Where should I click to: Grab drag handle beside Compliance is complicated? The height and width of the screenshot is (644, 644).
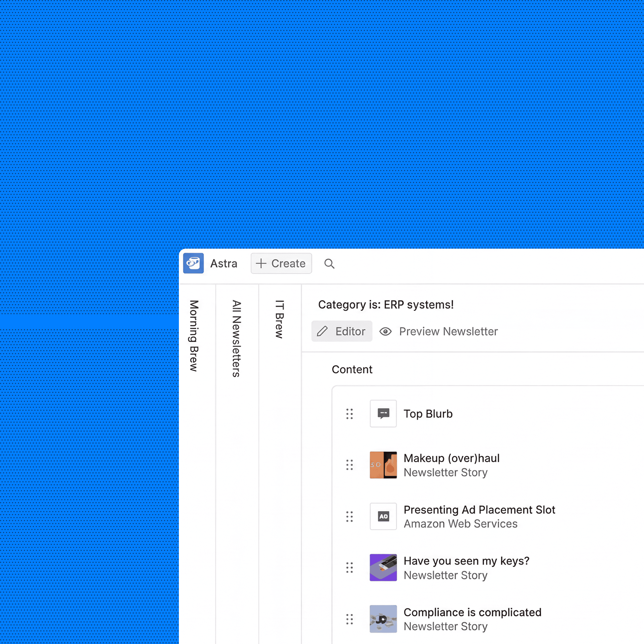[x=349, y=619]
